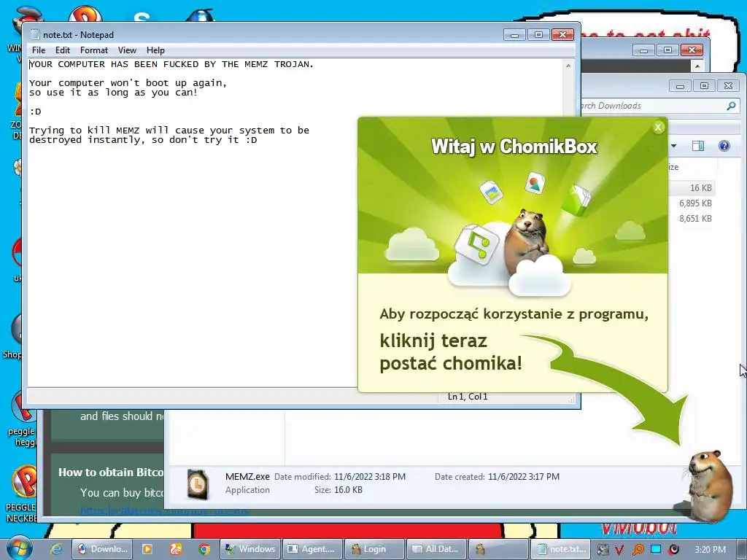Click the 'How to obtain Bitco' heading in browser

point(111,472)
